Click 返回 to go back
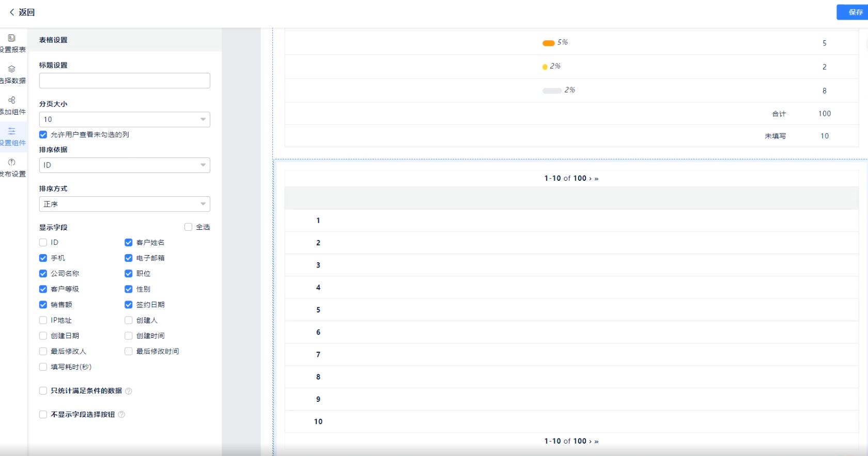Screen dimensions: 868x456 point(22,12)
